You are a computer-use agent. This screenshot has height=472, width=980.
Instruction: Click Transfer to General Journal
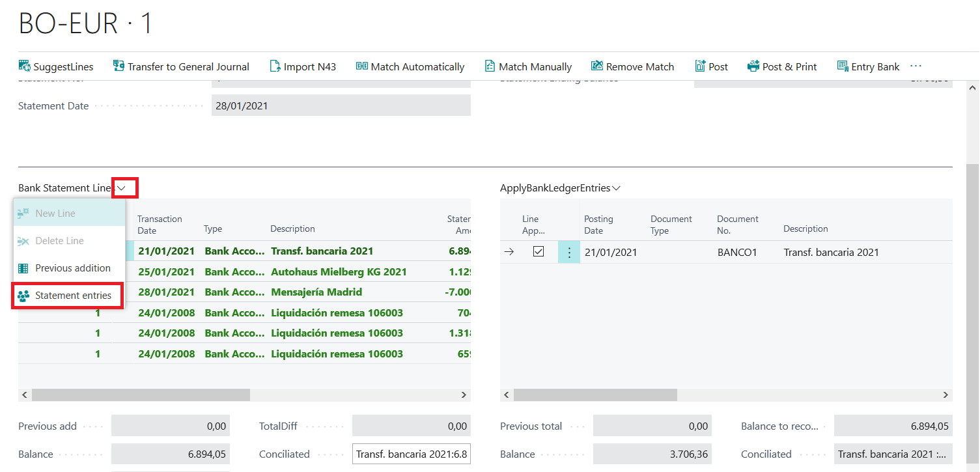point(181,66)
